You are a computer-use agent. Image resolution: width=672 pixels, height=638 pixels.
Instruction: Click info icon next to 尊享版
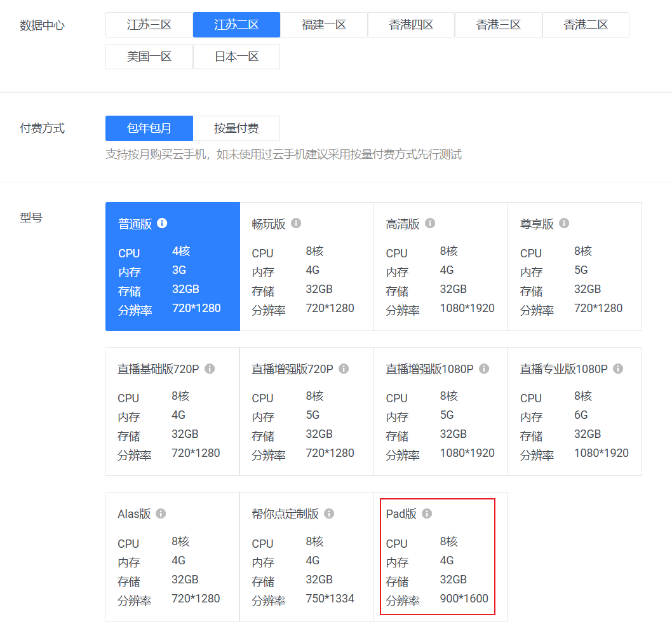coord(564,224)
